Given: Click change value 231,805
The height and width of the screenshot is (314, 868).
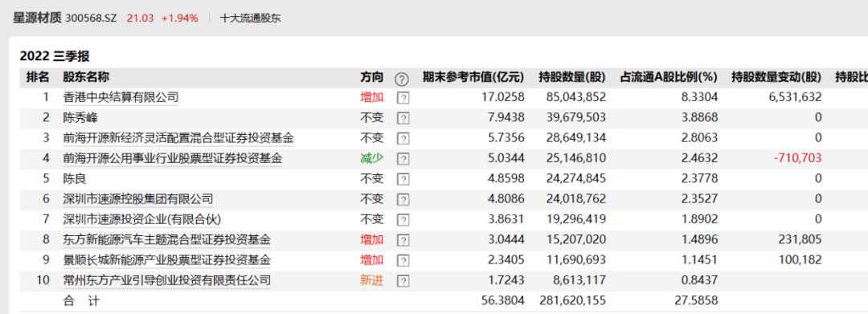Looking at the screenshot, I should tap(800, 240).
